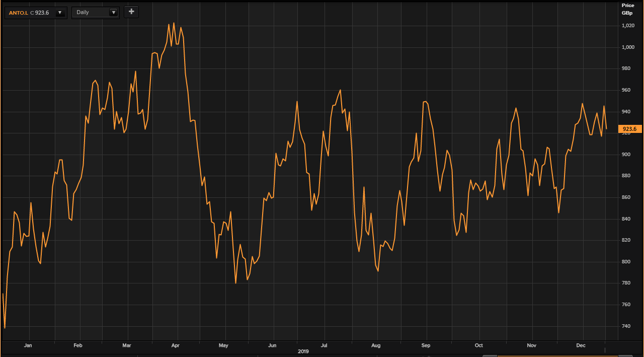Select the 740 price axis value
The width and height of the screenshot is (644, 357).
[x=626, y=326]
